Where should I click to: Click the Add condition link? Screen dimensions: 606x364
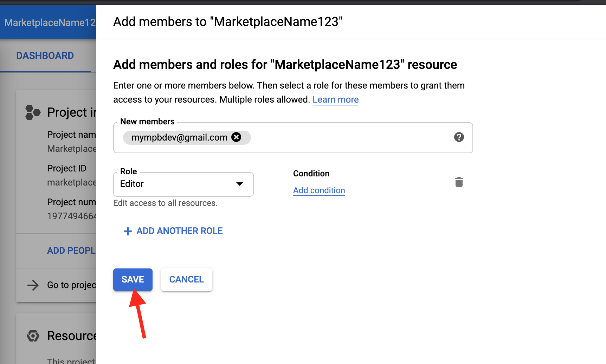pyautogui.click(x=319, y=190)
